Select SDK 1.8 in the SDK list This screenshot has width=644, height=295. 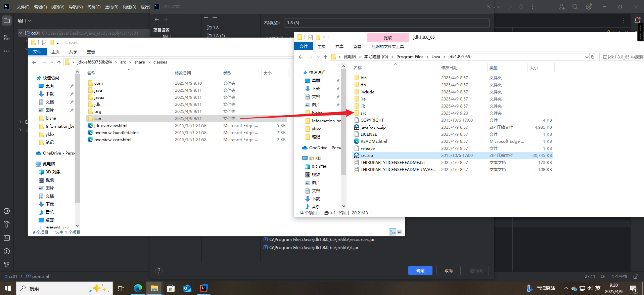(213, 28)
